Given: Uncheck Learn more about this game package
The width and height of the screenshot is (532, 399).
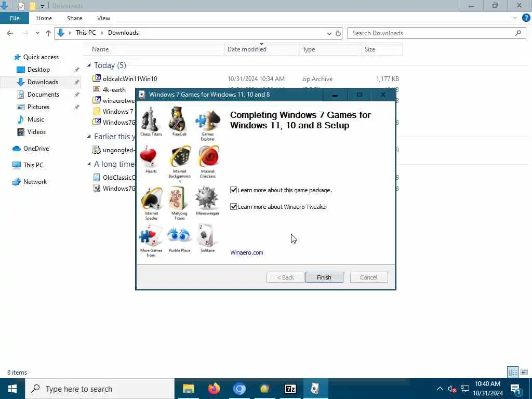Looking at the screenshot, I should (x=233, y=190).
